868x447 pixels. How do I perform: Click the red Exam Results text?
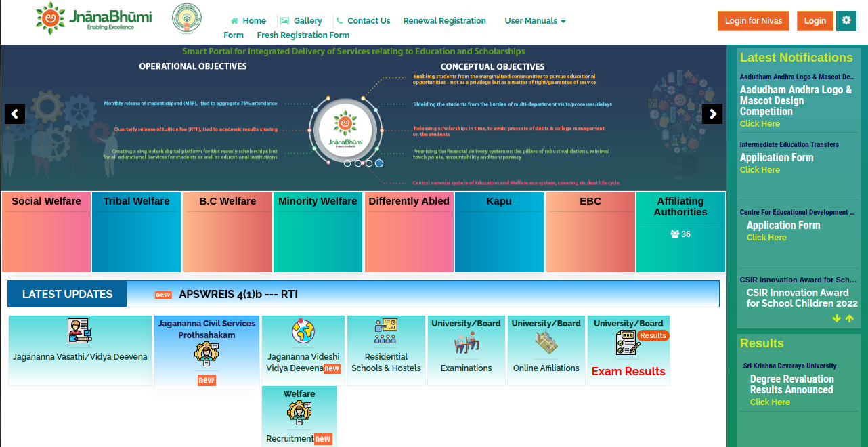pos(628,372)
